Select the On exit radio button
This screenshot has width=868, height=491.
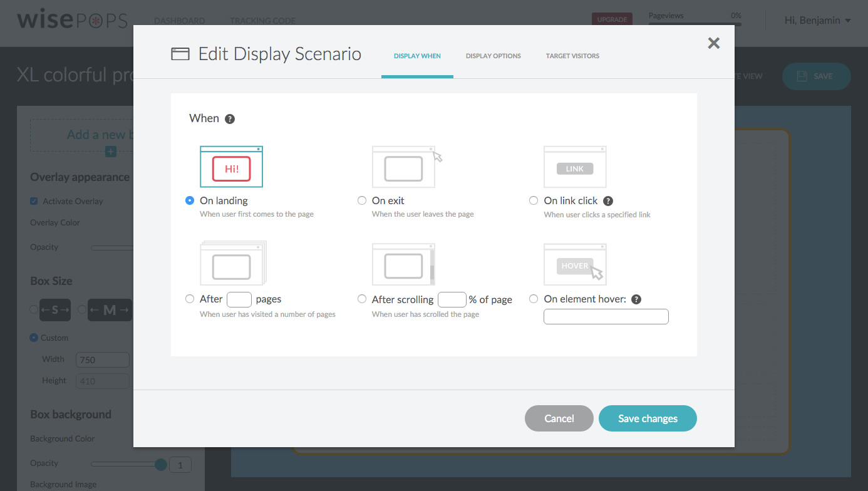(362, 200)
